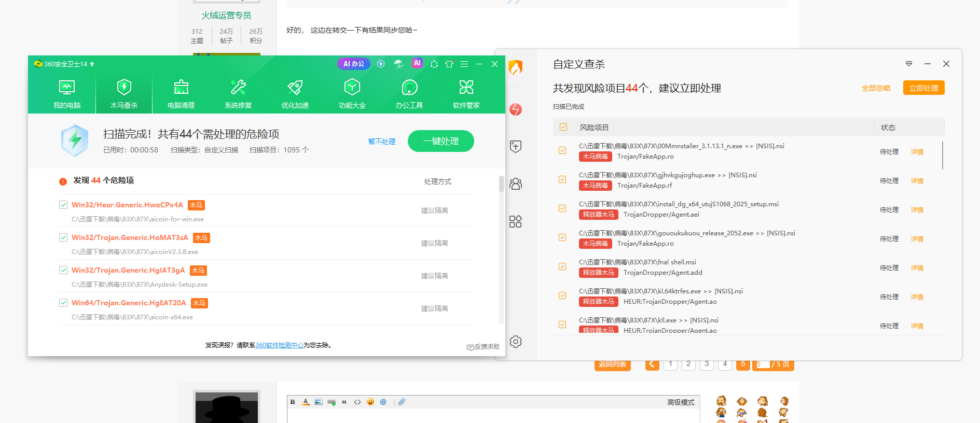Image resolution: width=980 pixels, height=423 pixels.
Task: Toggle checkbox for Win32/Trojan.Generic.HgIAT3gA
Action: tap(63, 270)
